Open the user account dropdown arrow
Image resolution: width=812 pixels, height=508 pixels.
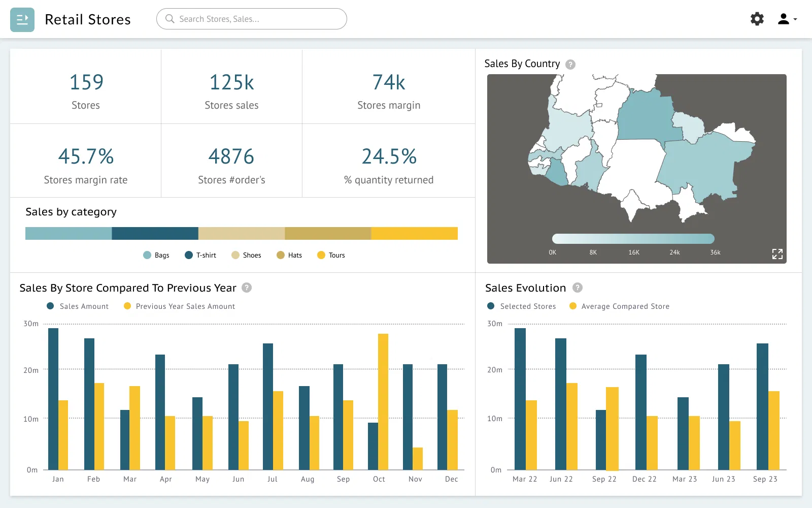tap(795, 20)
